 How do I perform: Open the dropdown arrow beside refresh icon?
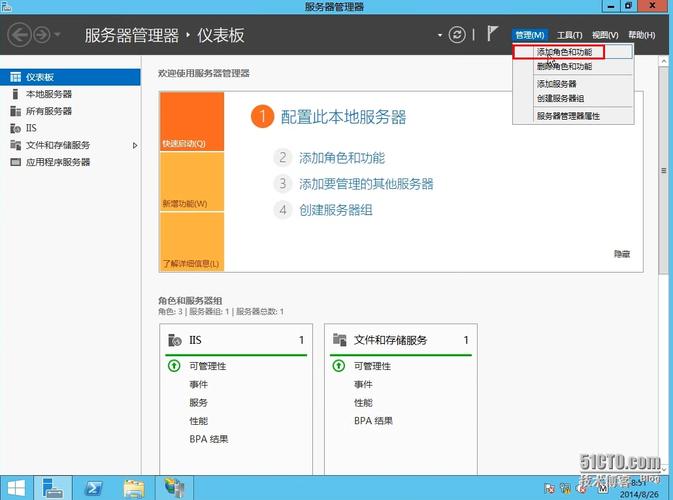pos(440,35)
